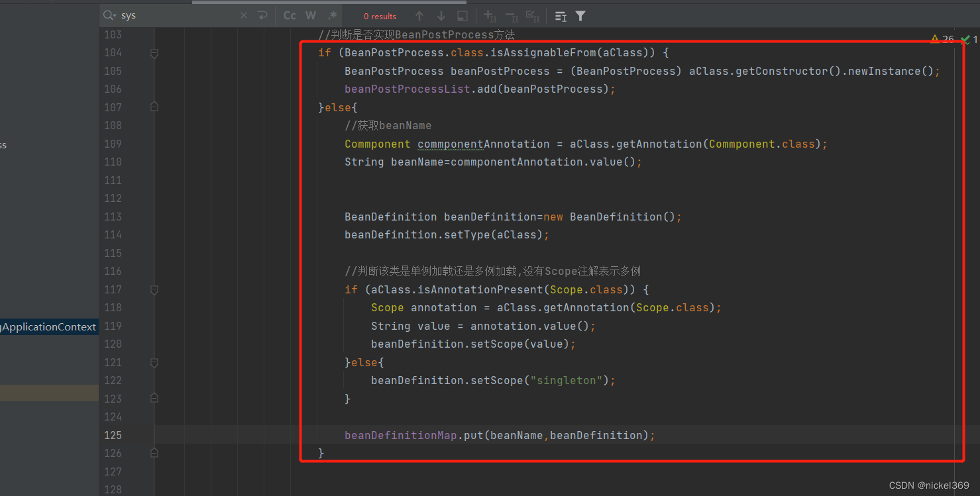Go to next occurrence arrow
The height and width of the screenshot is (496, 980).
pyautogui.click(x=441, y=16)
